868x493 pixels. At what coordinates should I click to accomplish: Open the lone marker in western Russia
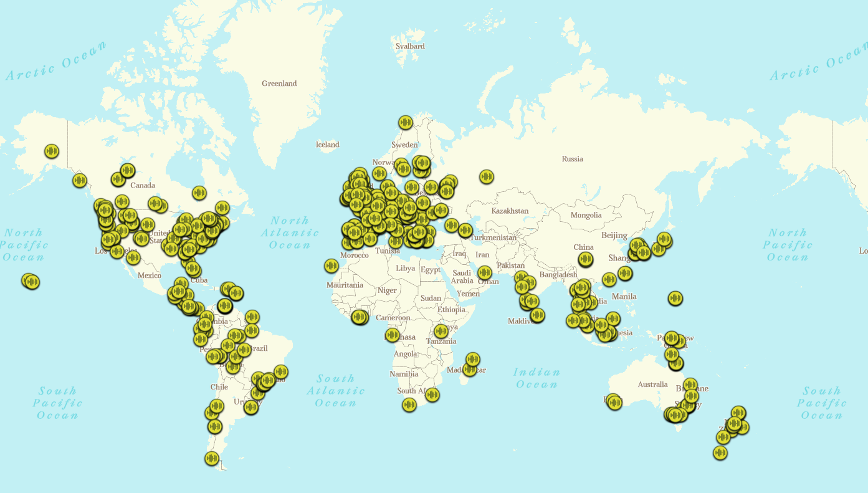(487, 177)
